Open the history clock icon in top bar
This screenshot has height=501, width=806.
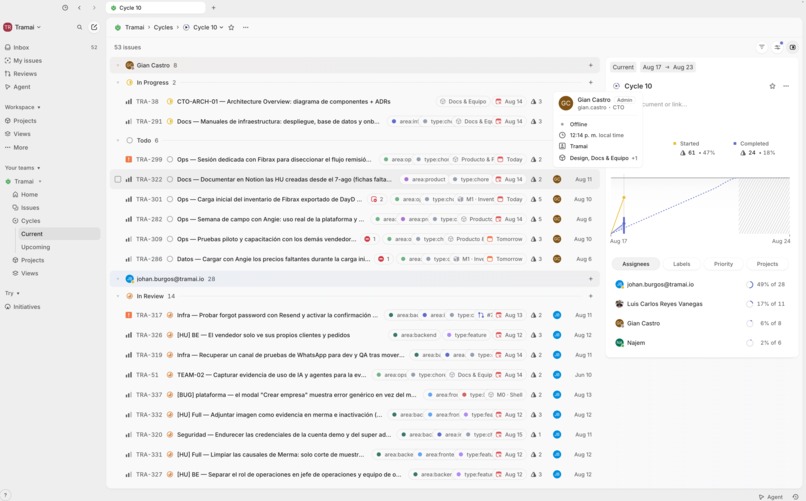coord(65,8)
